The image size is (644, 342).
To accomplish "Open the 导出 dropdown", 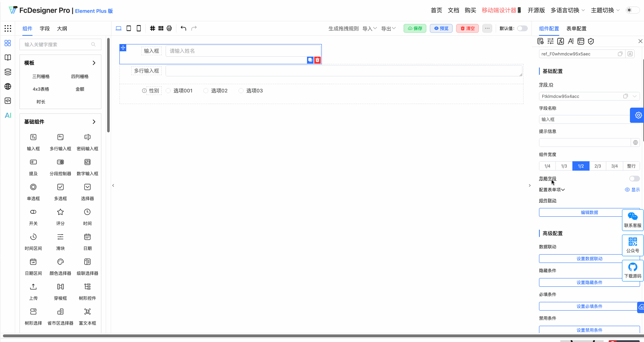I will 388,28.
